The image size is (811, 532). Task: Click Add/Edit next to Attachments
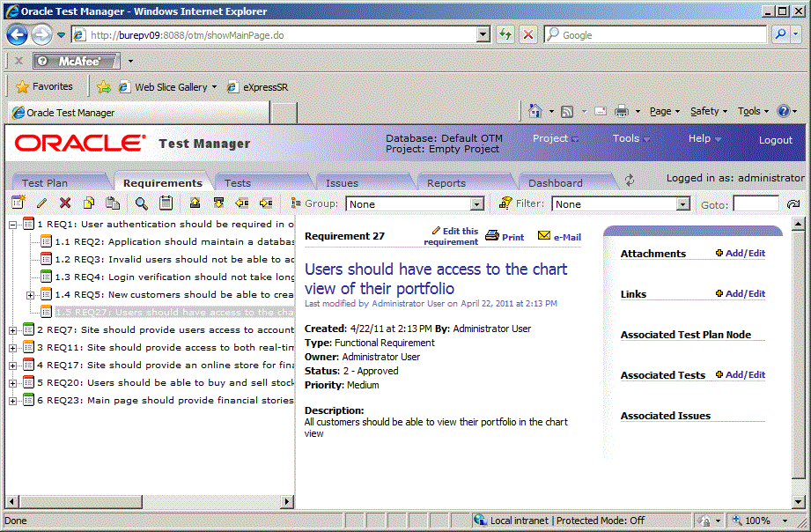[x=741, y=253]
